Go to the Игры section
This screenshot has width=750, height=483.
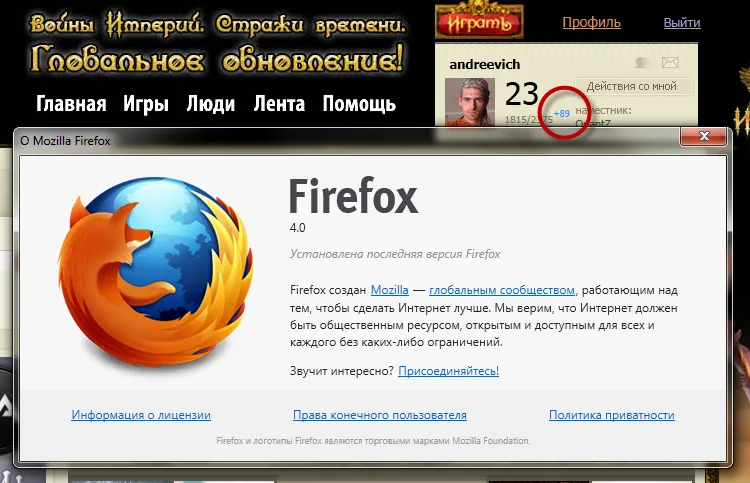pyautogui.click(x=146, y=103)
